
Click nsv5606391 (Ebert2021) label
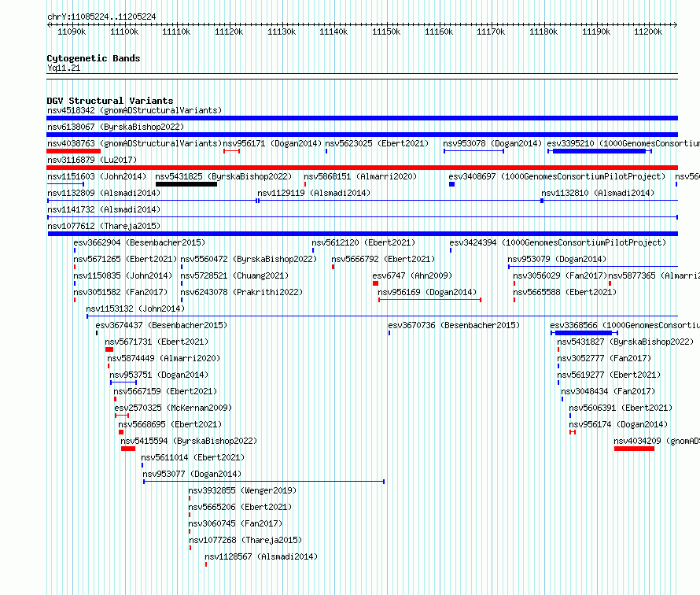pyautogui.click(x=621, y=408)
